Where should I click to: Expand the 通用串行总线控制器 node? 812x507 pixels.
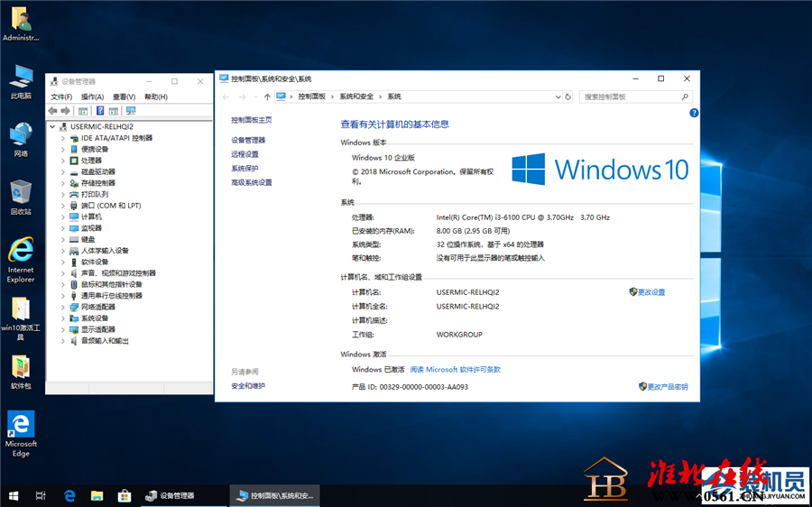[63, 296]
